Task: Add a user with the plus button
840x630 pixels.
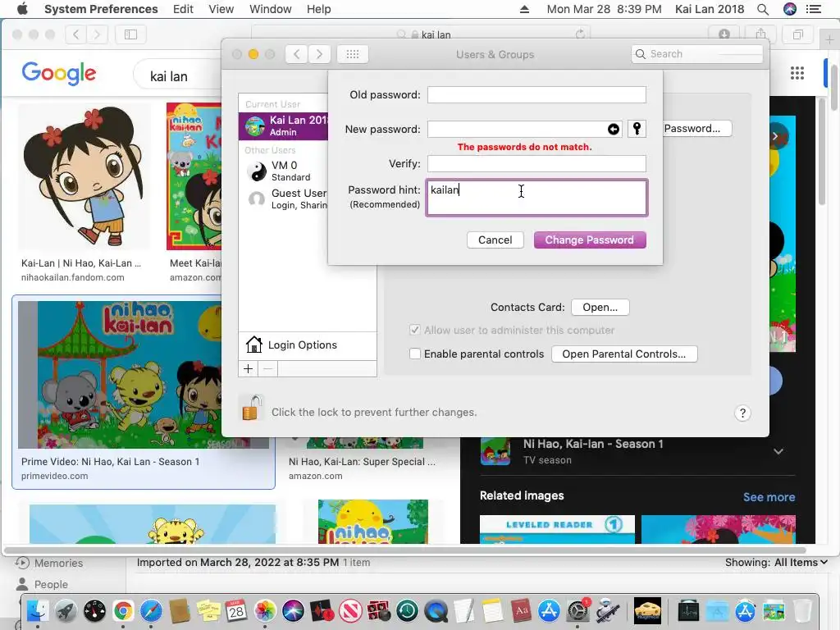Action: coord(248,368)
